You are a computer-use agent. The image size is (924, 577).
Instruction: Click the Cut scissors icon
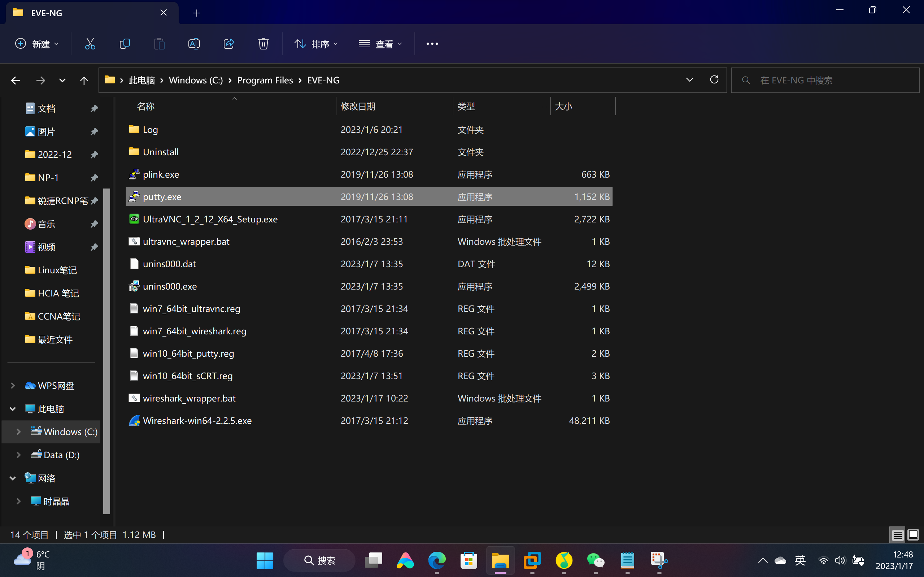(90, 44)
